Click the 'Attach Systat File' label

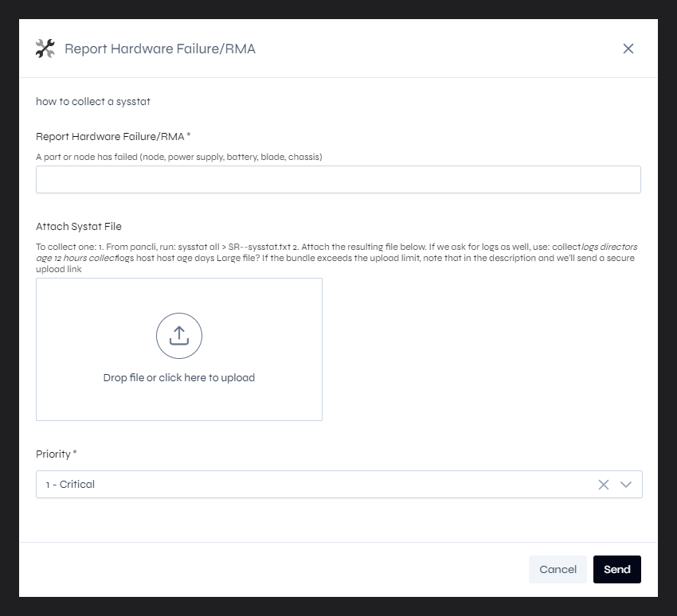coord(79,227)
